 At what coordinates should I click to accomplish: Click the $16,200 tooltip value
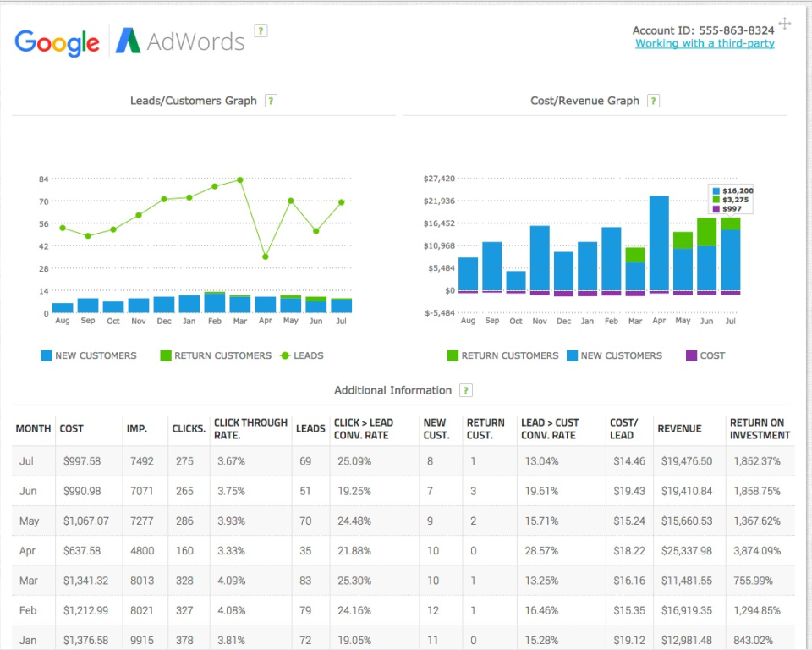point(738,190)
